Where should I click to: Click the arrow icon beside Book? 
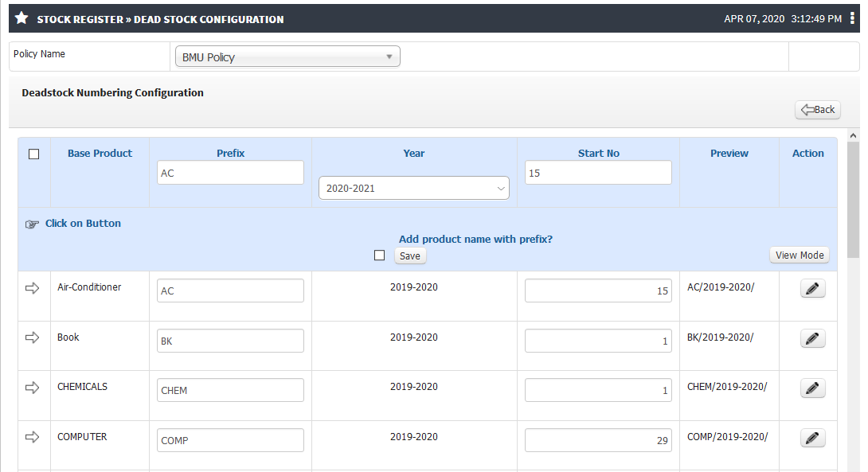coord(32,337)
